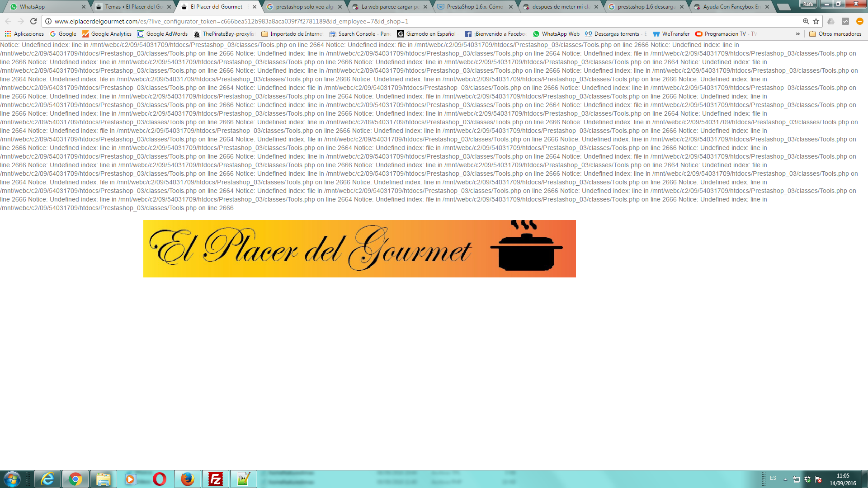The width and height of the screenshot is (868, 488).
Task: Click the orange Chrome menu button
Action: click(x=859, y=21)
